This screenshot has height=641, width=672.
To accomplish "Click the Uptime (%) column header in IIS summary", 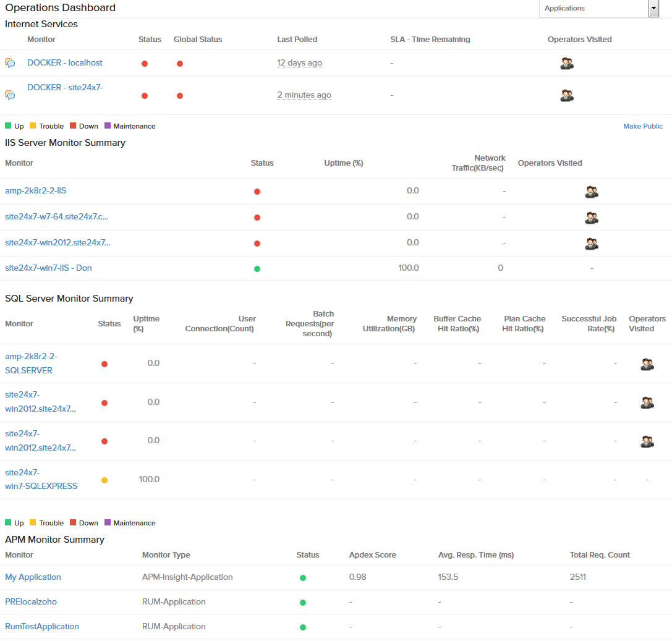I will (343, 163).
